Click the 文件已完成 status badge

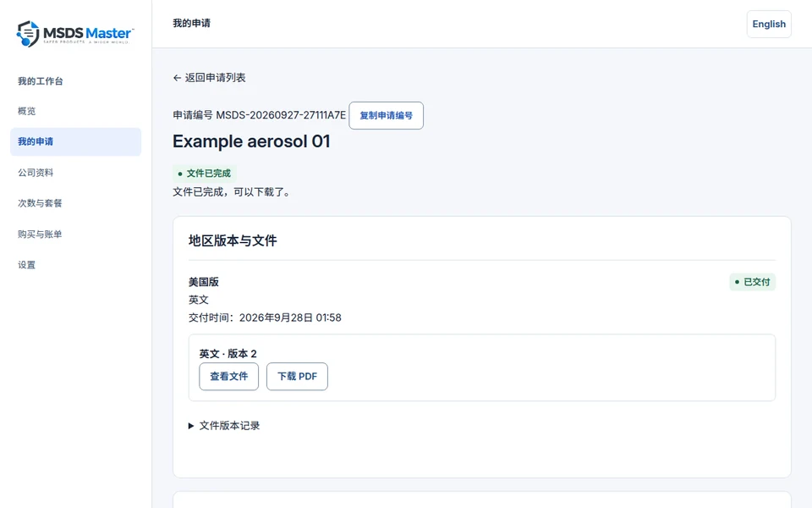[205, 173]
